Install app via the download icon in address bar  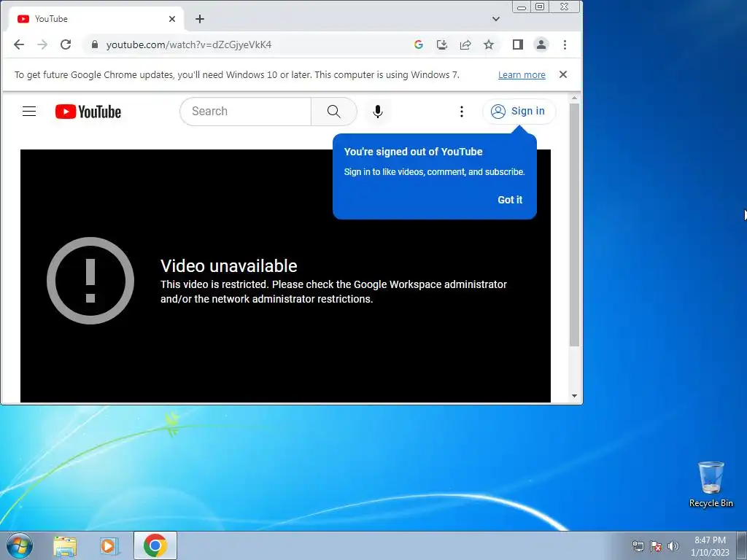tap(442, 44)
